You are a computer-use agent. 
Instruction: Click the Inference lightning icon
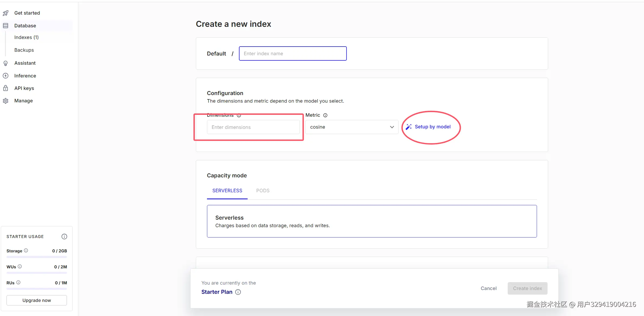click(6, 76)
